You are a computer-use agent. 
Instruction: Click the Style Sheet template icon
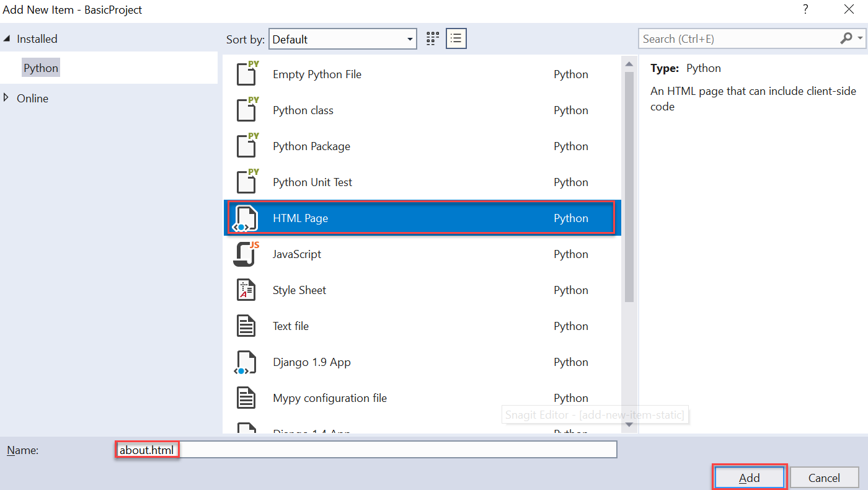coord(247,290)
